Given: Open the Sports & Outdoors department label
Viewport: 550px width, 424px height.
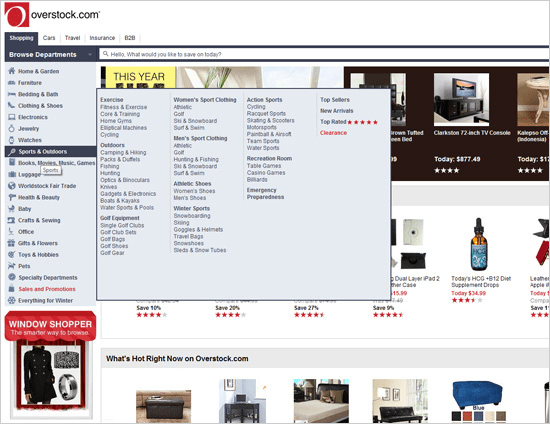Looking at the screenshot, I should (42, 152).
